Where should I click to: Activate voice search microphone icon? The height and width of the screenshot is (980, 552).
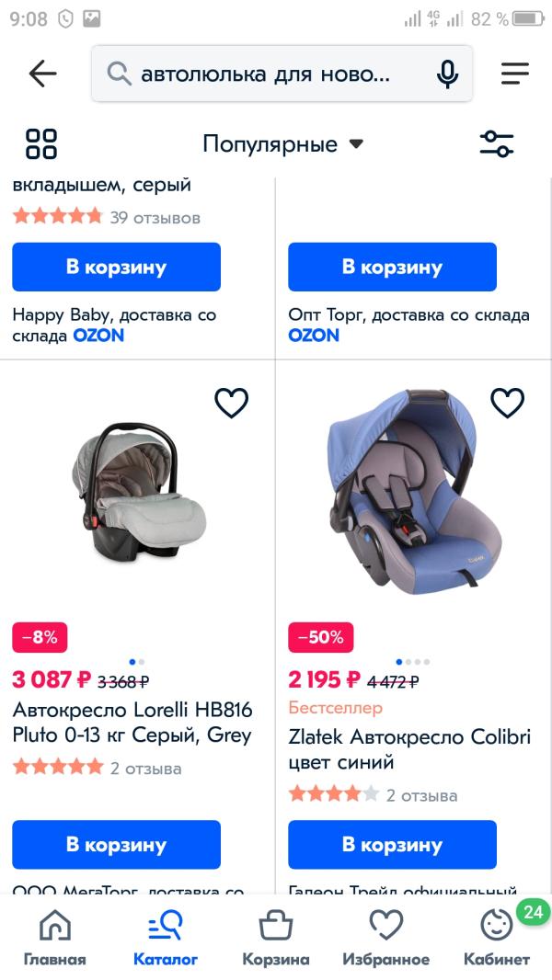point(447,74)
